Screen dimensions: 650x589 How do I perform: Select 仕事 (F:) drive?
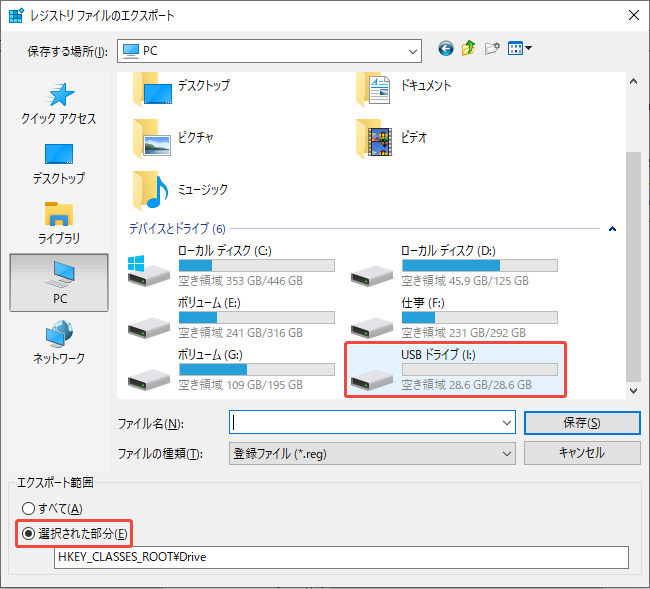(x=454, y=318)
